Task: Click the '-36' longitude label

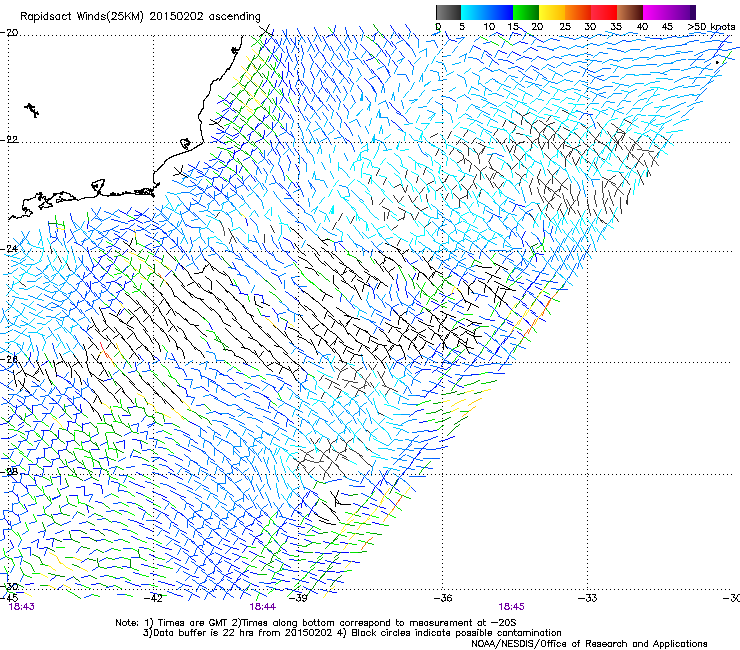Action: coord(443,598)
